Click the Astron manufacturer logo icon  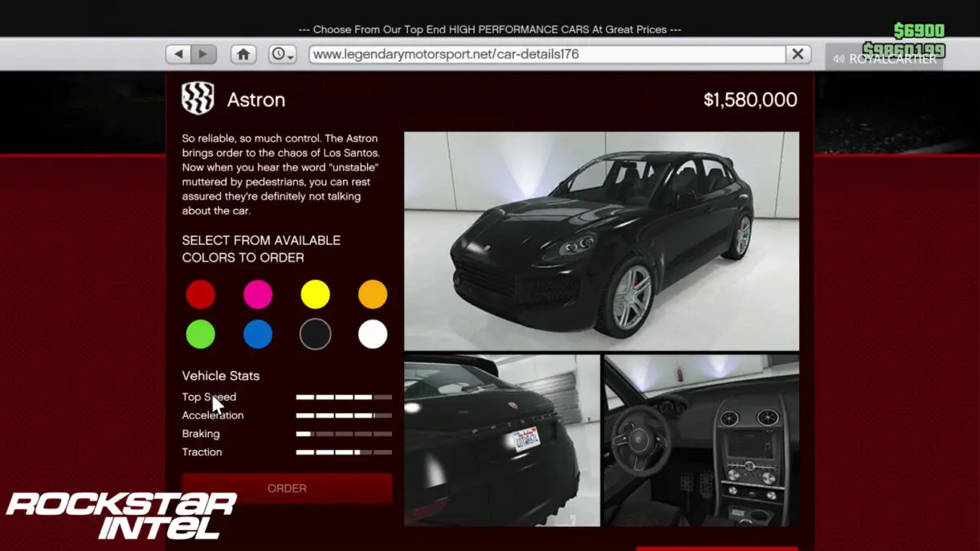[x=198, y=99]
